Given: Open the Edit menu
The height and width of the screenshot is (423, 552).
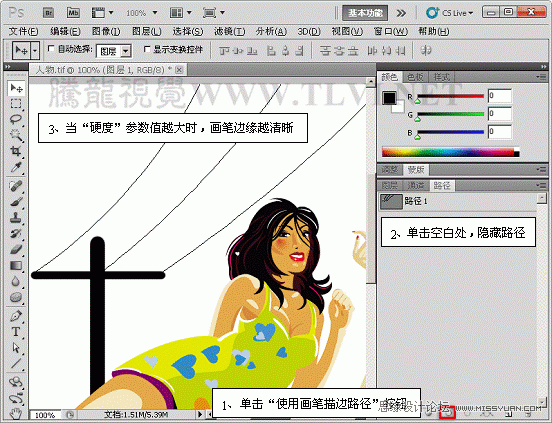Looking at the screenshot, I should point(65,32).
